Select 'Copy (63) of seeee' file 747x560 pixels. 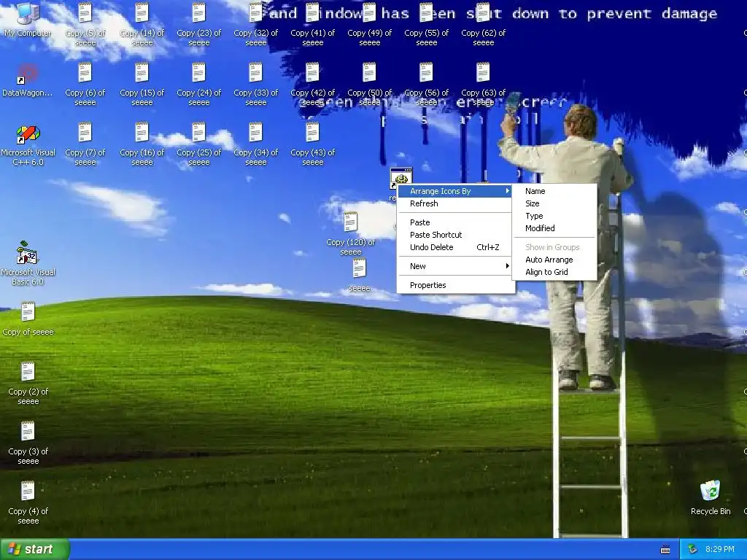[483, 84]
